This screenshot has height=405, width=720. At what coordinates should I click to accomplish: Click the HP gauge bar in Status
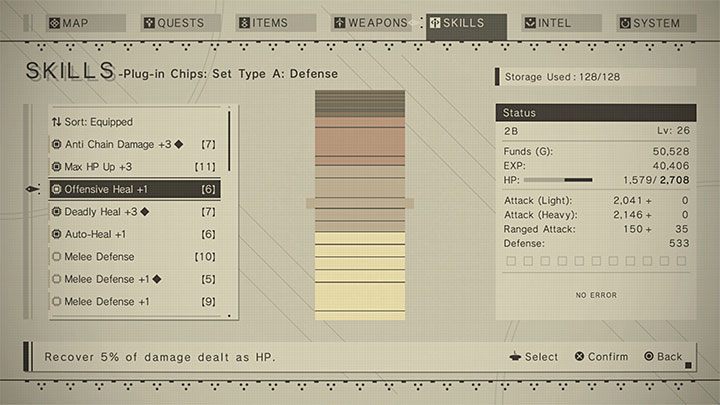(558, 181)
